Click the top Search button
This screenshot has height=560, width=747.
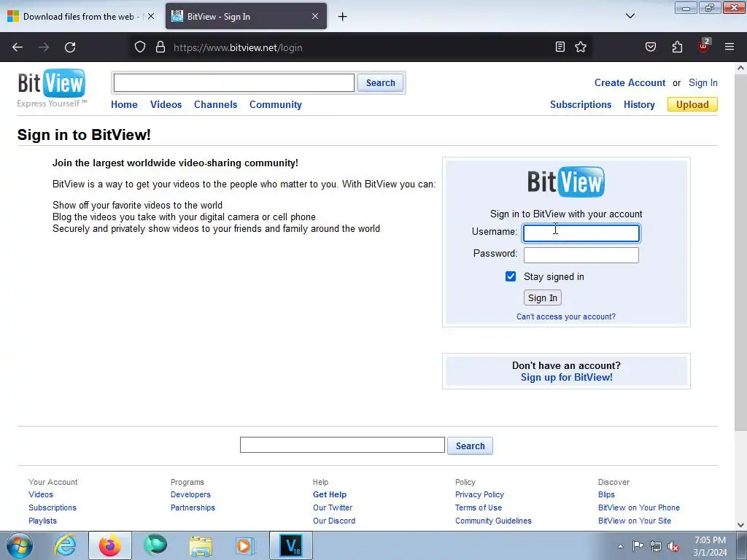pos(380,83)
